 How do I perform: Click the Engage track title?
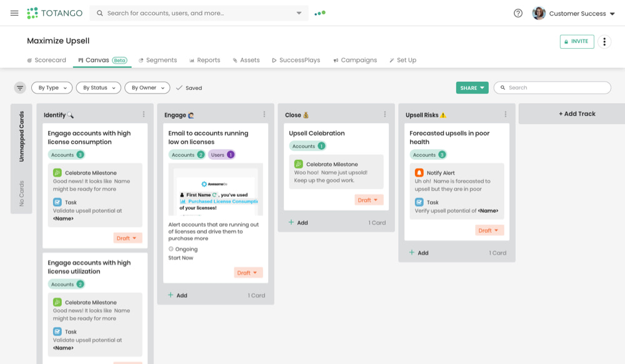(x=179, y=115)
